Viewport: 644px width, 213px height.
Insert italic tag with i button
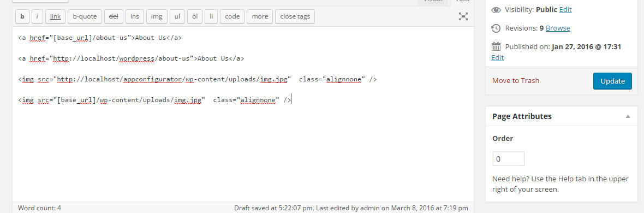37,16
